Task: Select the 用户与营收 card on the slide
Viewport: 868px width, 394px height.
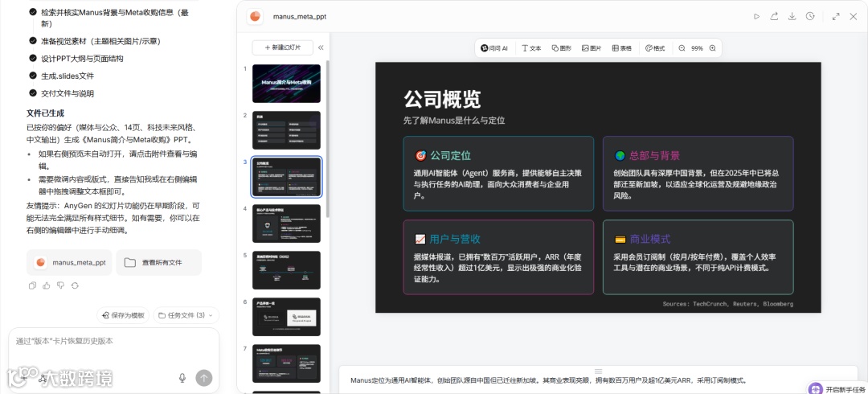Action: pyautogui.click(x=498, y=257)
